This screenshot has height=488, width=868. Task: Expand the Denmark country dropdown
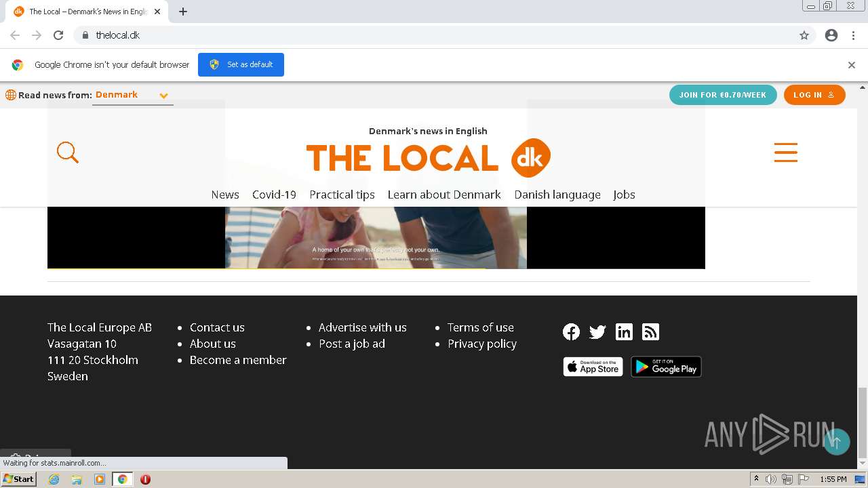133,96
